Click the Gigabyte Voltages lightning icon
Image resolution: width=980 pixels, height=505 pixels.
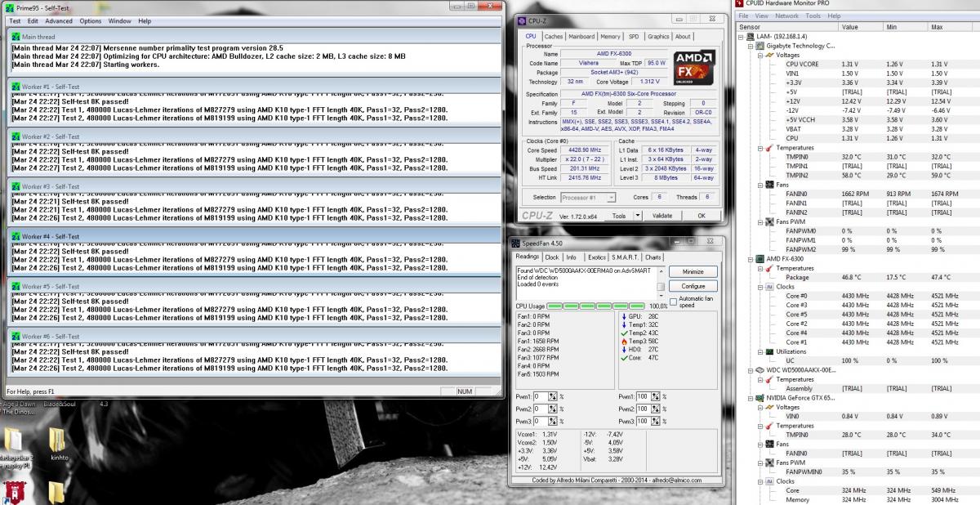click(x=769, y=55)
